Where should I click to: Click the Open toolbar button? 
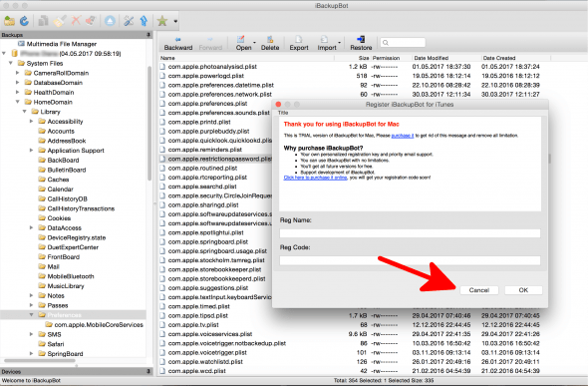tap(243, 44)
